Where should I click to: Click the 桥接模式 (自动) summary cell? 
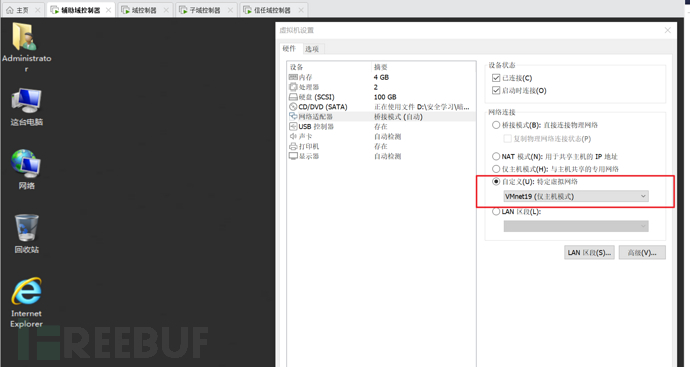click(398, 117)
